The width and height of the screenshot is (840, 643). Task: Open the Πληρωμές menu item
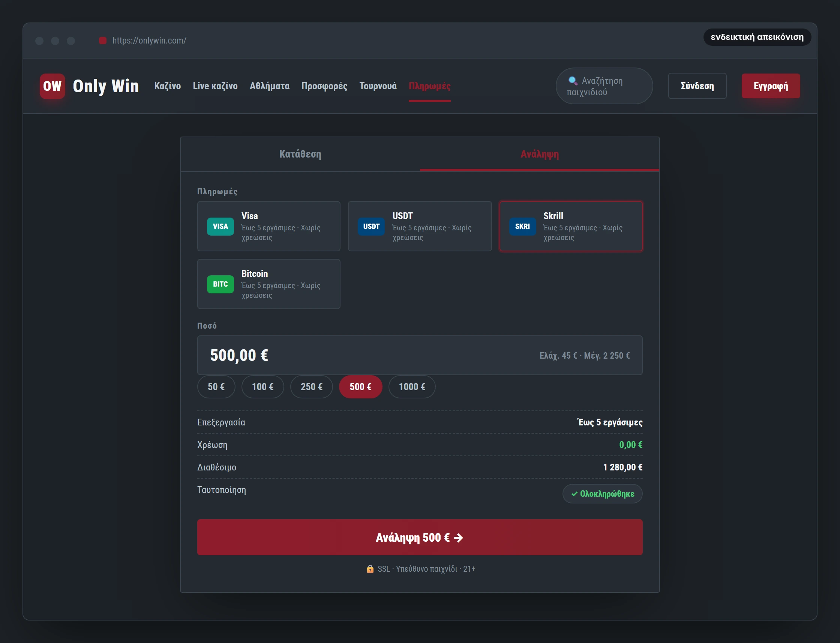point(430,86)
